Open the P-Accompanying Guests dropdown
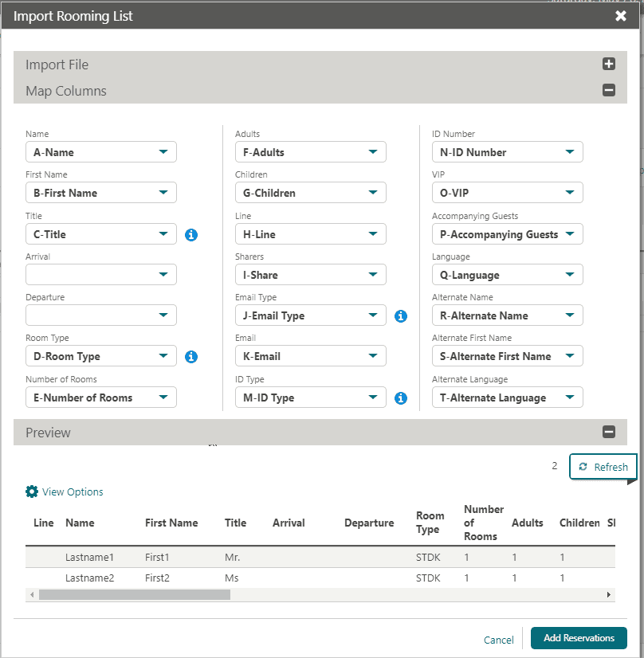The image size is (644, 658). [507, 233]
